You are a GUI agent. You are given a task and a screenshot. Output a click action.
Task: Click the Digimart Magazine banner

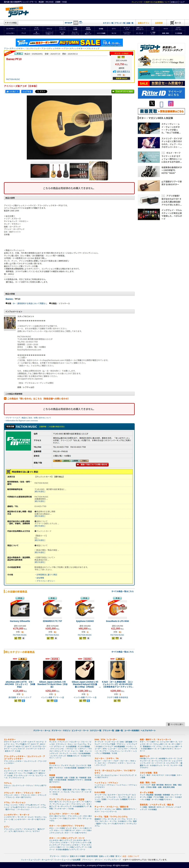coord(161,49)
